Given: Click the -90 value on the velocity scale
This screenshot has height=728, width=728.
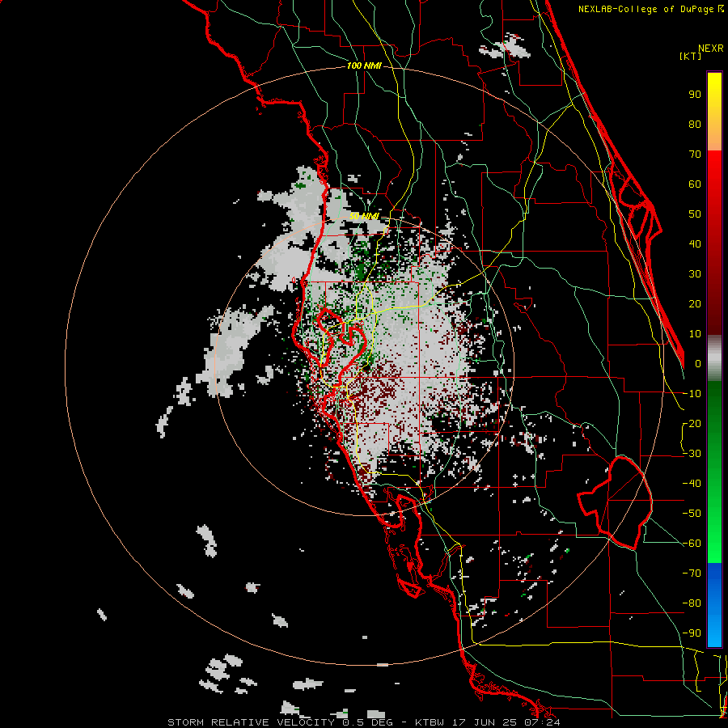Looking at the screenshot, I should 692,633.
